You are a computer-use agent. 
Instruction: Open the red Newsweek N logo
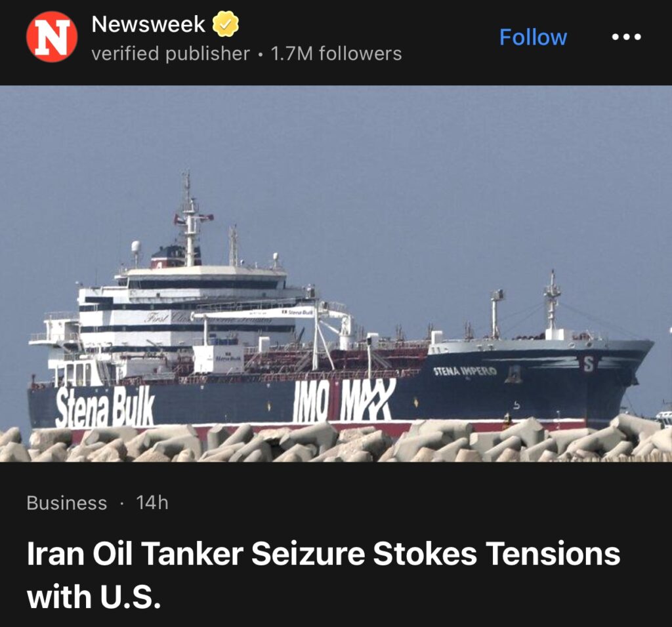(52, 37)
